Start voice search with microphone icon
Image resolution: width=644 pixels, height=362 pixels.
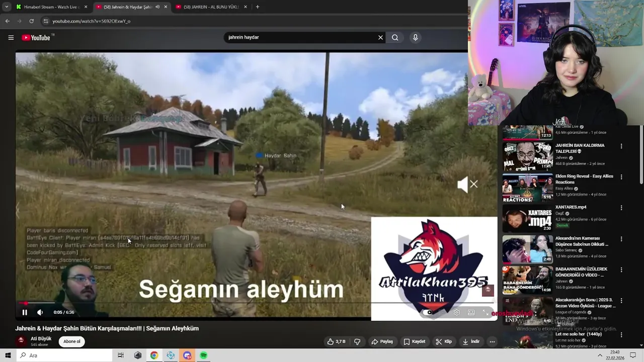(415, 37)
